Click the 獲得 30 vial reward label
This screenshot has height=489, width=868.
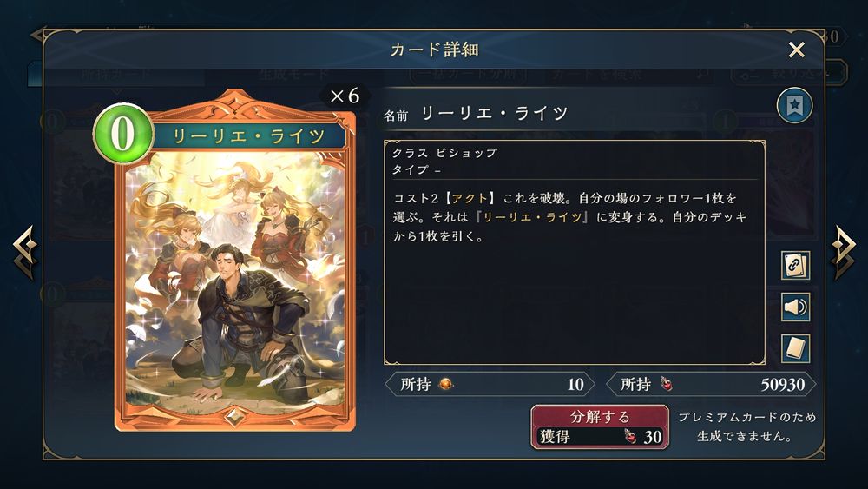point(601,436)
